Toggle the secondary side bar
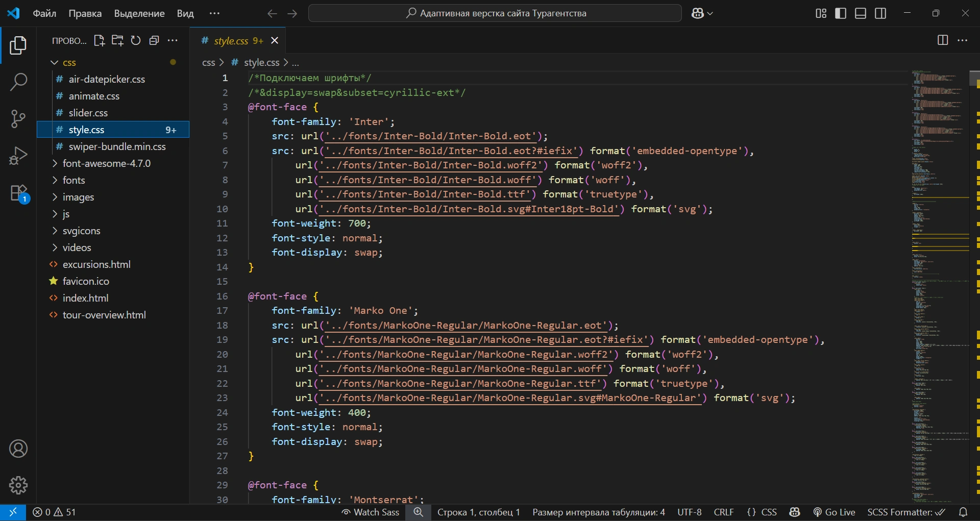 click(880, 13)
